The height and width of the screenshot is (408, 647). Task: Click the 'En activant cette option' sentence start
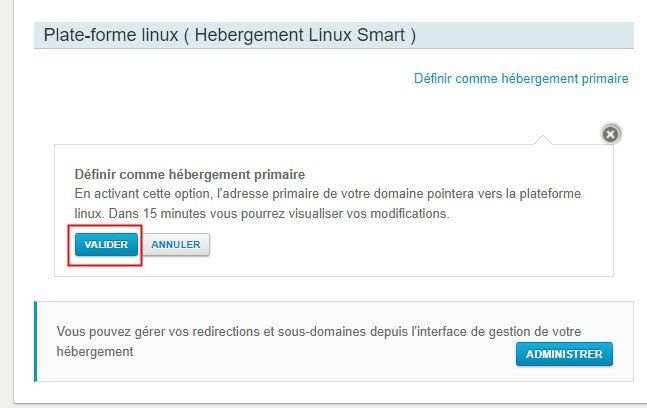point(144,193)
